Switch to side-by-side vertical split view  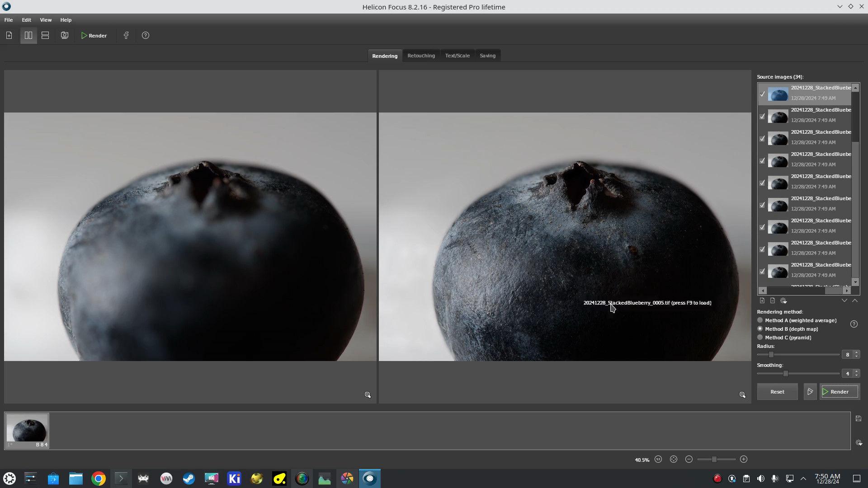coord(28,35)
